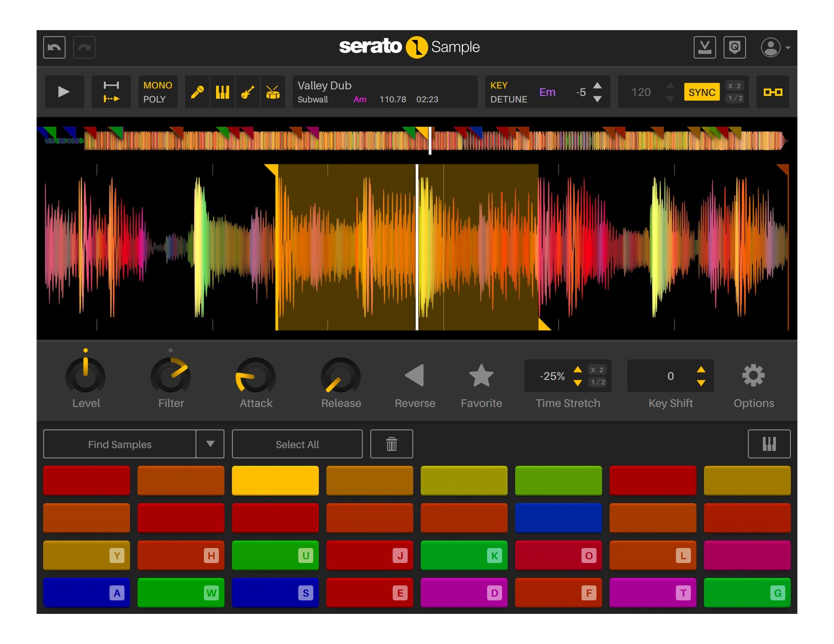Switch to POLY mode
Viewport: 834px width, 644px height.
(x=155, y=99)
